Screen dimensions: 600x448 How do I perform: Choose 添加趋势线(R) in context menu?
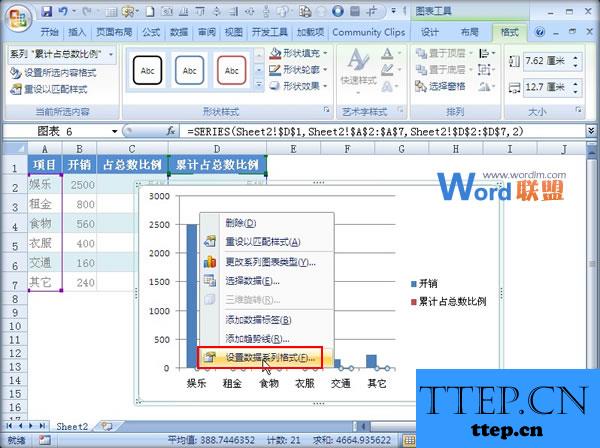[266, 339]
